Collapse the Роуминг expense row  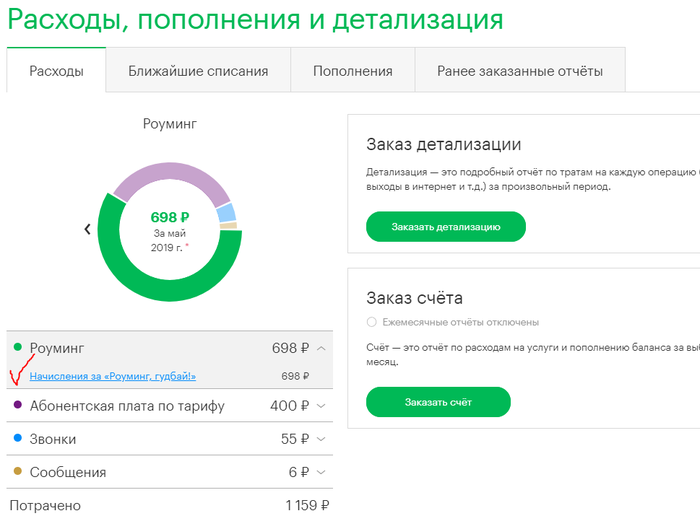point(321,348)
